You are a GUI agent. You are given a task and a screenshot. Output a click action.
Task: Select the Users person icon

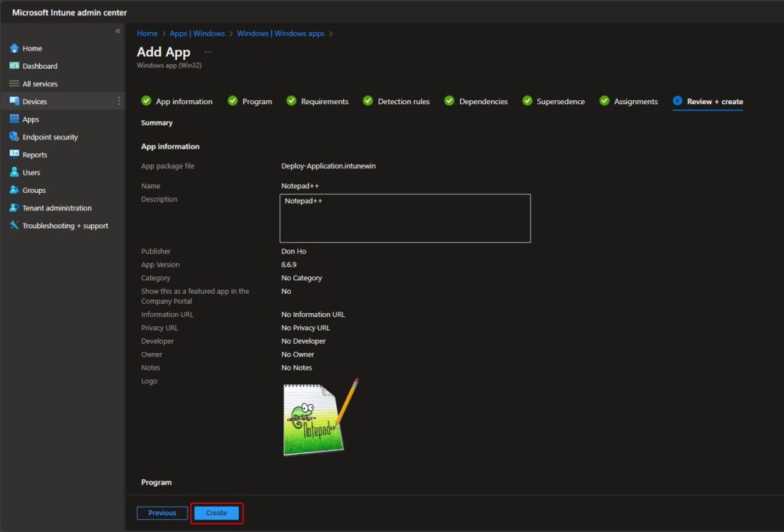[x=14, y=172]
